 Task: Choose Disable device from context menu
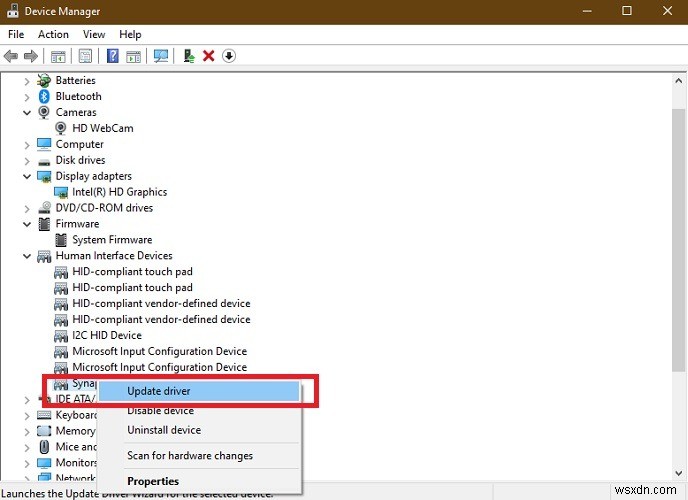(x=199, y=411)
